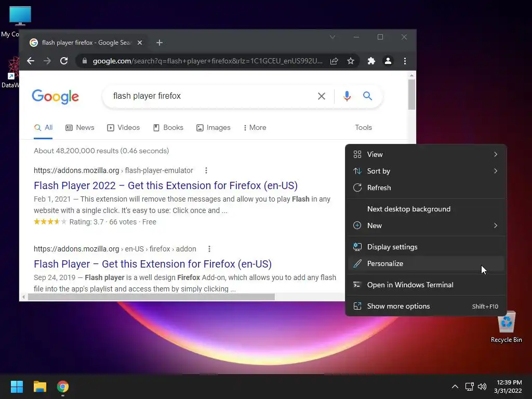This screenshot has height=399, width=532.
Task: View site information lock icon
Action: [x=85, y=61]
